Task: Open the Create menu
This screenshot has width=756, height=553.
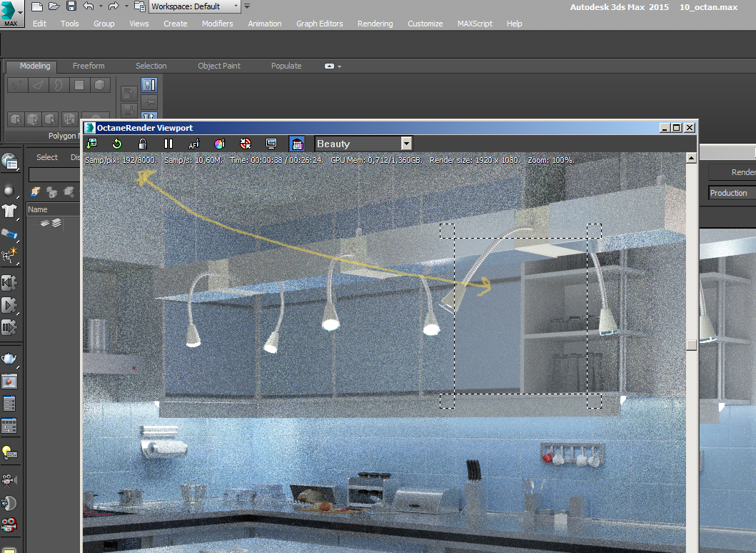Action: click(x=175, y=24)
